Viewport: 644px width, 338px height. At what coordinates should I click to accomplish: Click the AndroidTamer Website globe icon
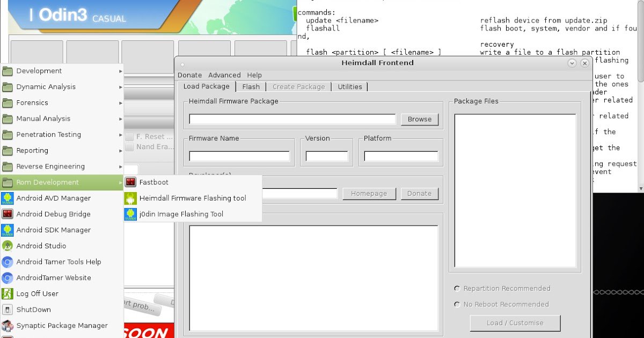pos(8,277)
